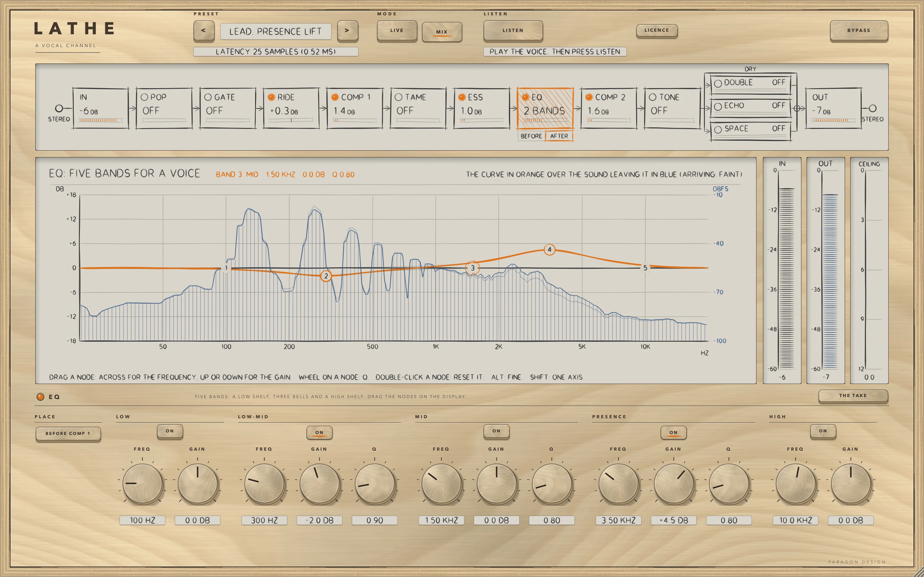Screen dimensions: 924x577
Task: Go to the previous preset with the left arrow
Action: click(203, 30)
